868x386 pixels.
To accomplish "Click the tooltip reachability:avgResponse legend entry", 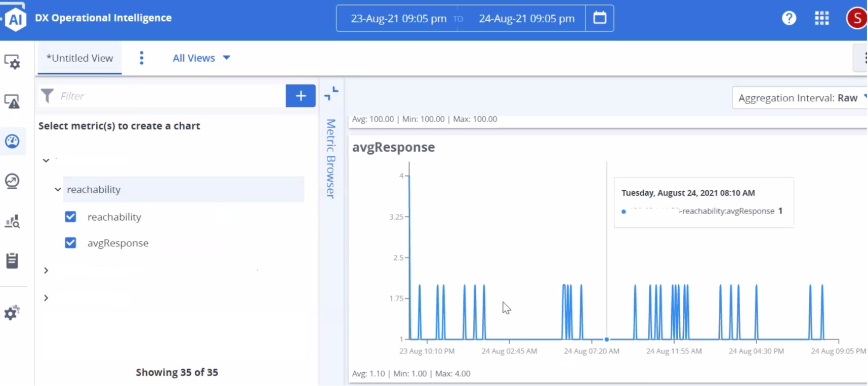I will coord(702,211).
